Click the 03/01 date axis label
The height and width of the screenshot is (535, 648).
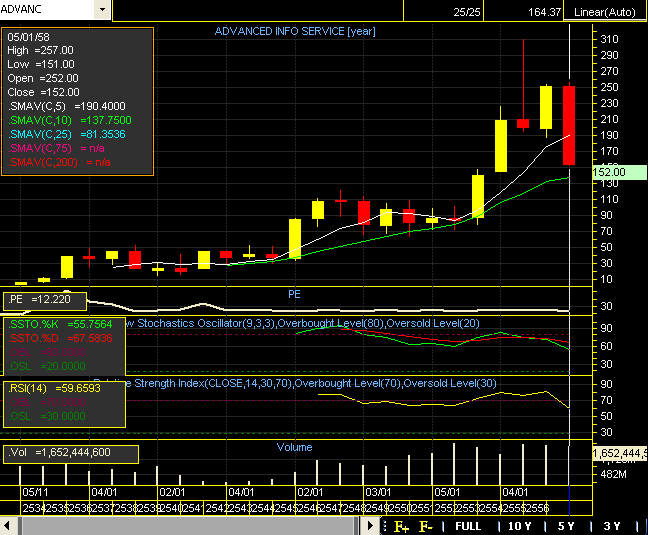tap(378, 492)
